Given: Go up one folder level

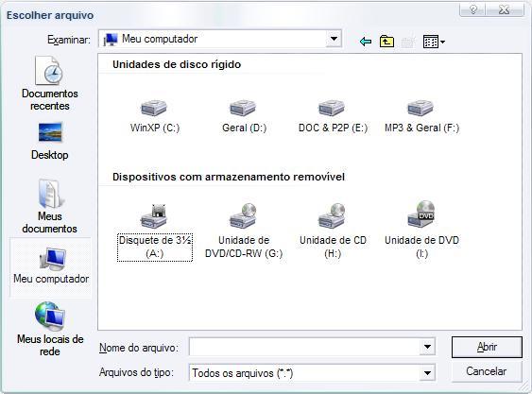Looking at the screenshot, I should click(386, 42).
